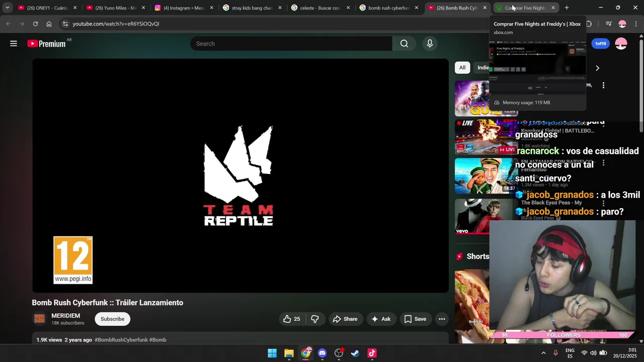The height and width of the screenshot is (362, 644).
Task: Open Discord from the taskbar
Action: pos(322,353)
